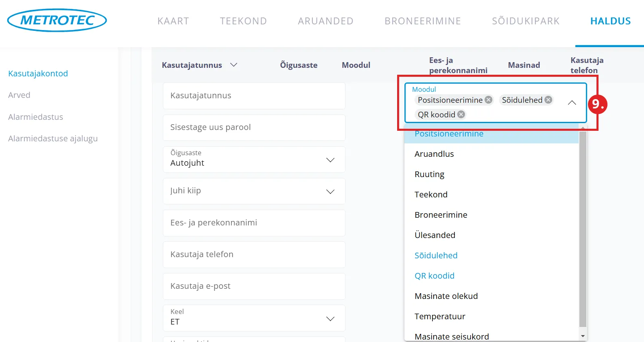
Task: Open Alarmiedastus sidebar link
Action: click(x=36, y=117)
